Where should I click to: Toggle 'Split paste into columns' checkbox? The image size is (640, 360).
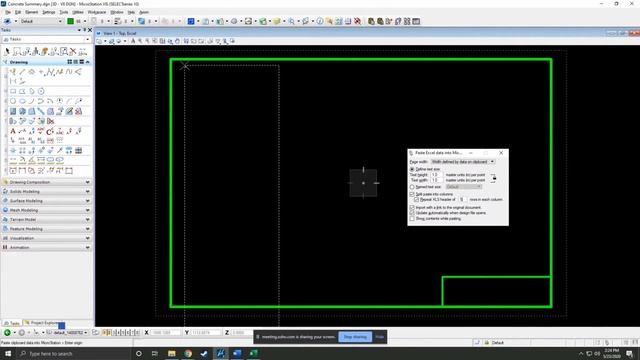[x=412, y=194]
